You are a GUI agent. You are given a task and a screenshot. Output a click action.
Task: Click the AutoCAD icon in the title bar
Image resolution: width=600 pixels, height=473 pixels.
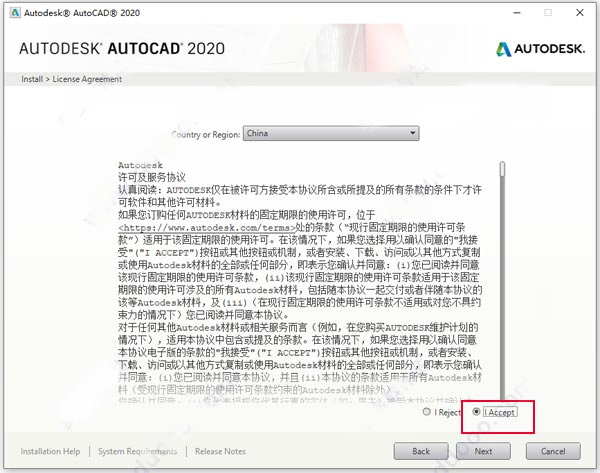point(15,13)
